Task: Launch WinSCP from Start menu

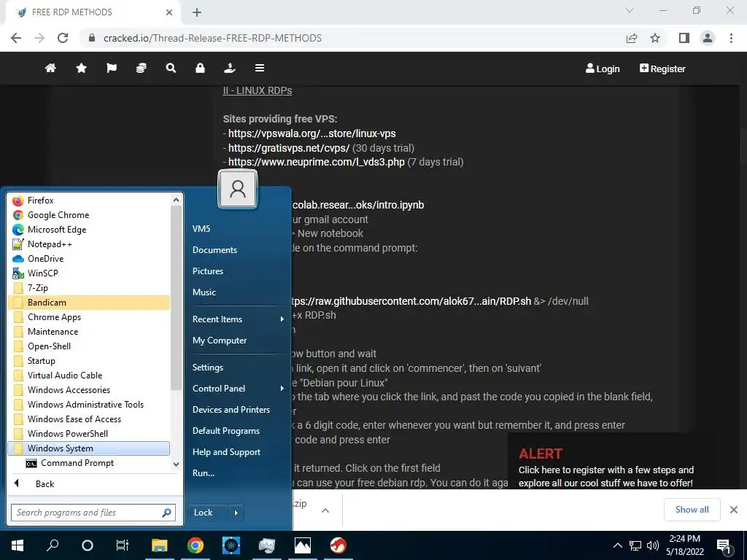Action: click(88, 273)
